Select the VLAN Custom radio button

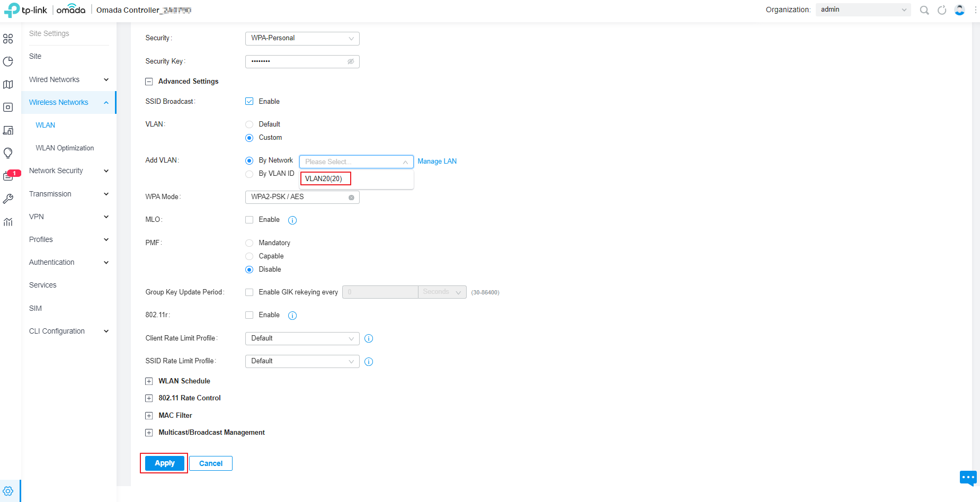pyautogui.click(x=250, y=138)
